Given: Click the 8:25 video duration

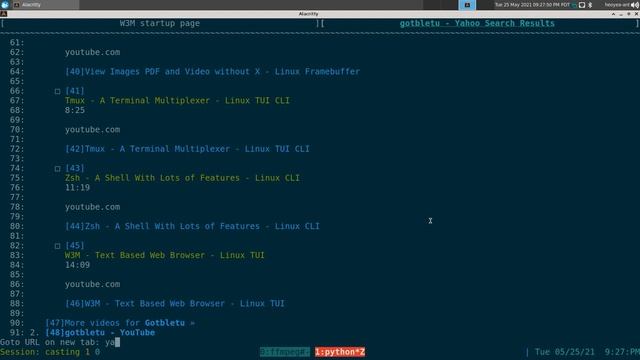Looking at the screenshot, I should click(x=75, y=110).
